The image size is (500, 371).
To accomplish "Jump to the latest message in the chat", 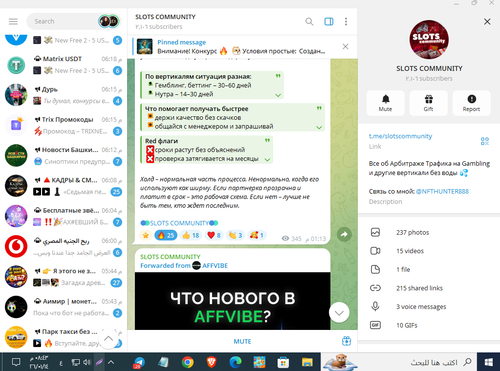I will click(x=339, y=313).
